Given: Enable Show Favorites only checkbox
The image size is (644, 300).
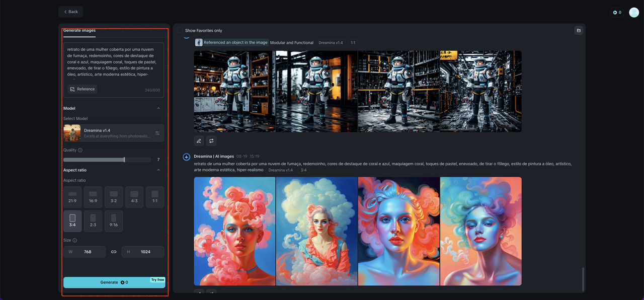Looking at the screenshot, I should (180, 31).
